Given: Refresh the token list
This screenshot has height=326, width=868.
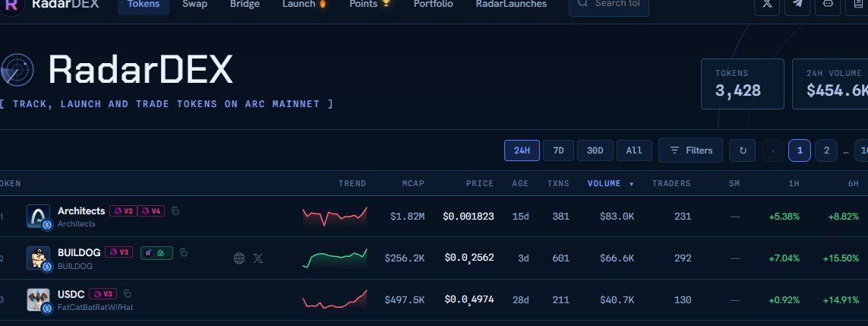Looking at the screenshot, I should click(x=743, y=150).
